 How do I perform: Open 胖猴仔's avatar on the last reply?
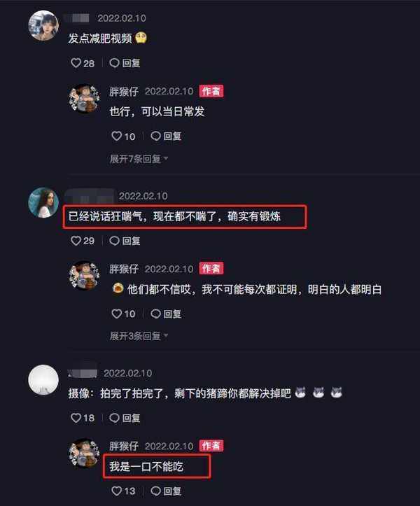[84, 453]
